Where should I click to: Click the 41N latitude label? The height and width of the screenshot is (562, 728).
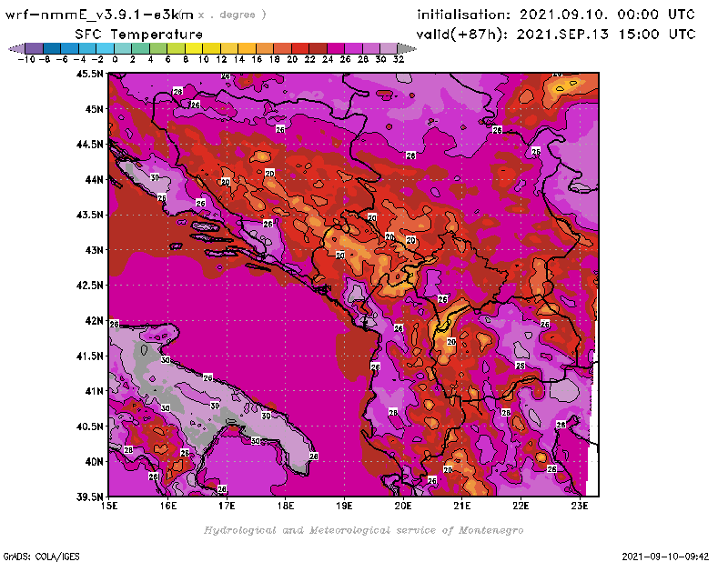94,391
